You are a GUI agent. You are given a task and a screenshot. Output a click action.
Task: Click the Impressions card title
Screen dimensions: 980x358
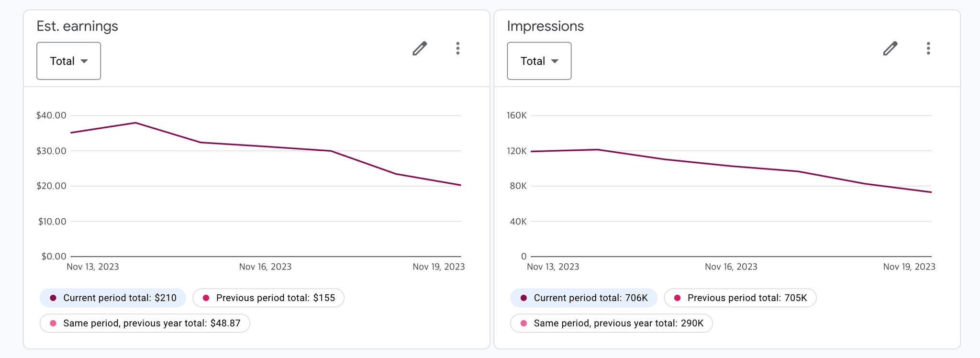pyautogui.click(x=546, y=26)
